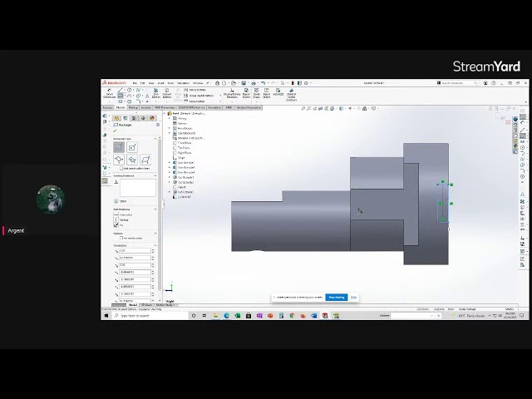
Task: Switch to DisplayManager panel tab
Action: (152, 118)
